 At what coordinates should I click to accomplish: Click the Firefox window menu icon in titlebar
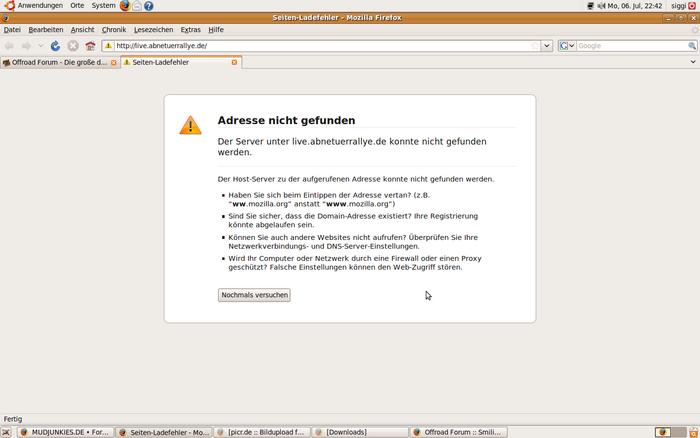(5, 18)
